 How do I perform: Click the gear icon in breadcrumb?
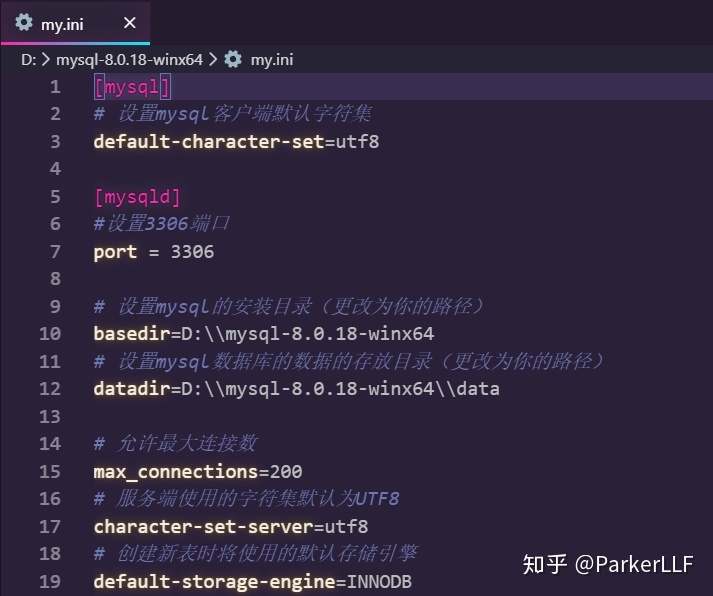233,60
